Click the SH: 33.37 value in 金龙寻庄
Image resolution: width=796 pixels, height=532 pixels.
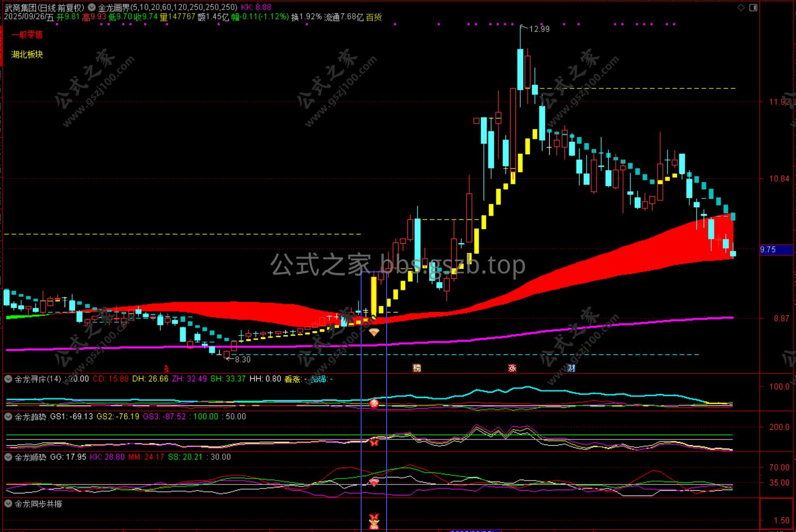(x=228, y=379)
